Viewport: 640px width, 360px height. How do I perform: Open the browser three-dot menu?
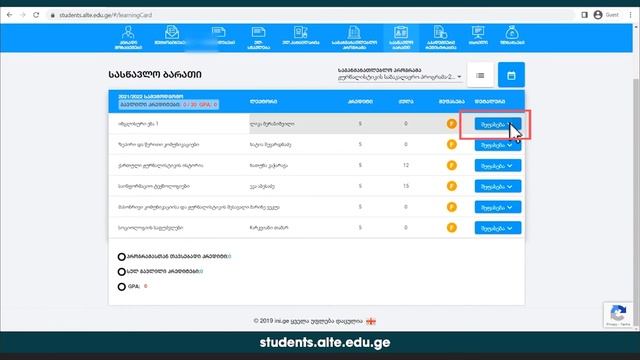click(631, 15)
